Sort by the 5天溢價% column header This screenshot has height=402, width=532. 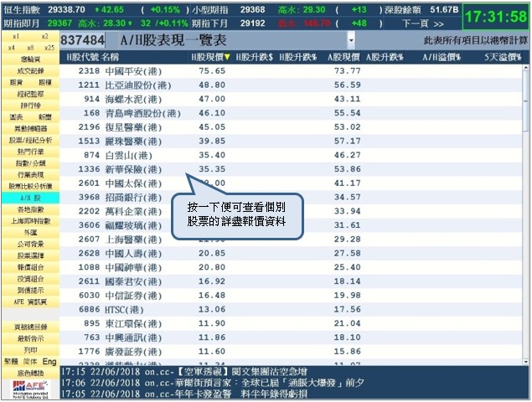[503, 57]
